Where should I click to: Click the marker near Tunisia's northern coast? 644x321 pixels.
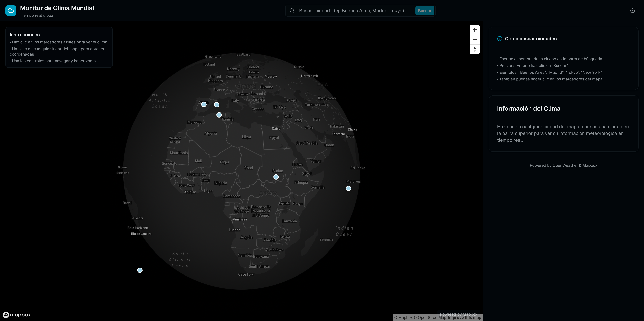(219, 115)
